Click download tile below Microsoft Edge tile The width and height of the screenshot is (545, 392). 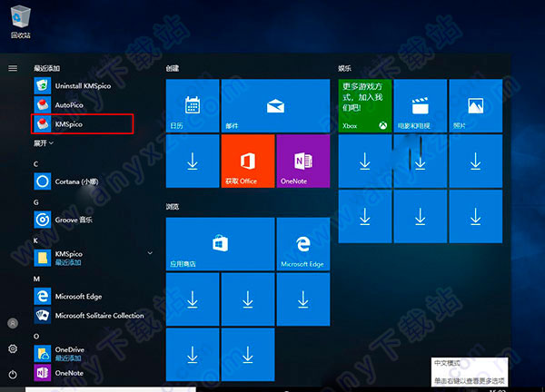click(303, 299)
